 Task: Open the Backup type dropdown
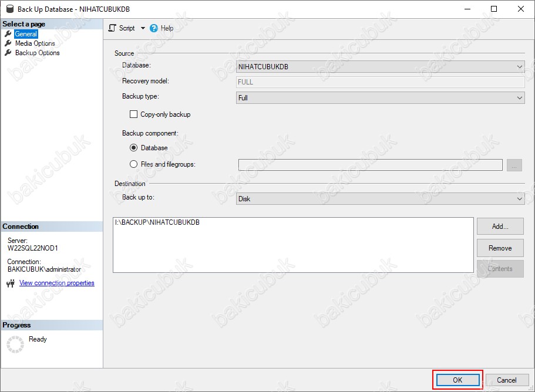380,98
